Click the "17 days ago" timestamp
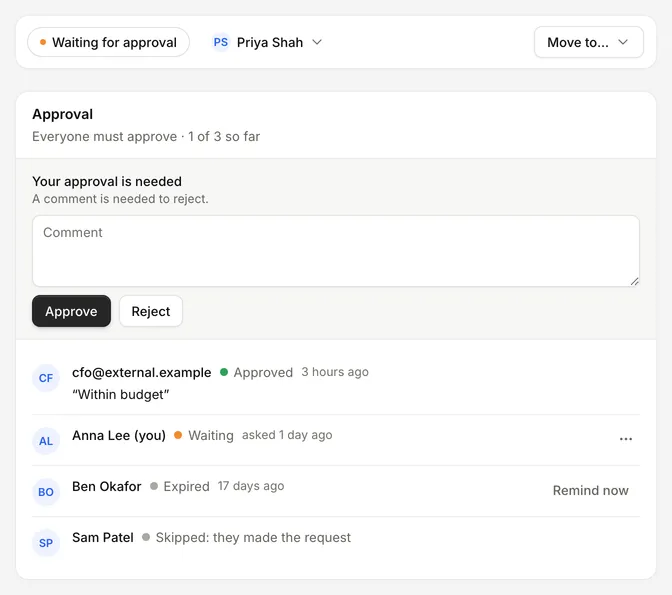672x595 pixels. pyautogui.click(x=251, y=486)
